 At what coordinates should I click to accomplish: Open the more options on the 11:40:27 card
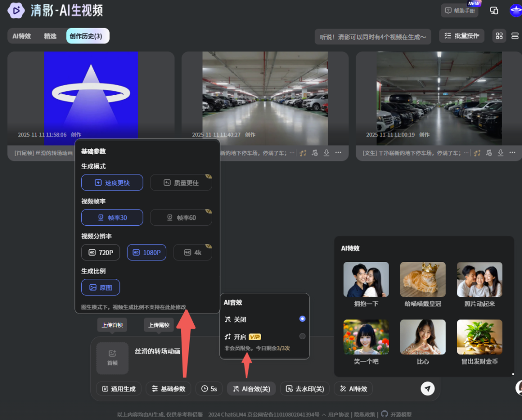click(x=338, y=152)
